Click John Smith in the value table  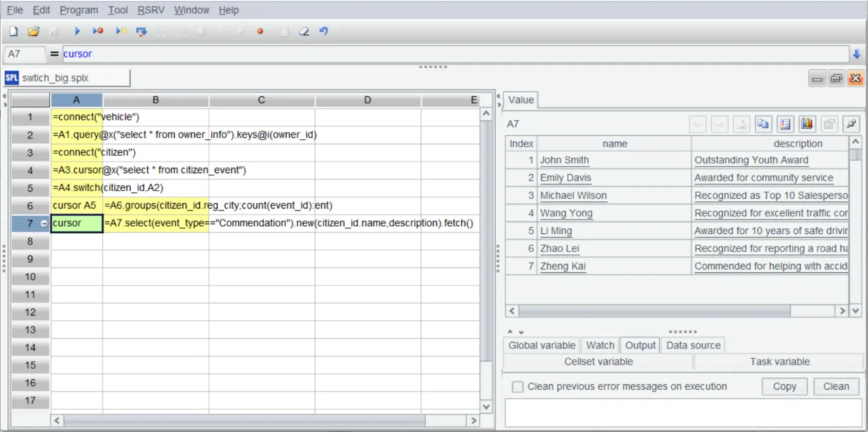(564, 160)
